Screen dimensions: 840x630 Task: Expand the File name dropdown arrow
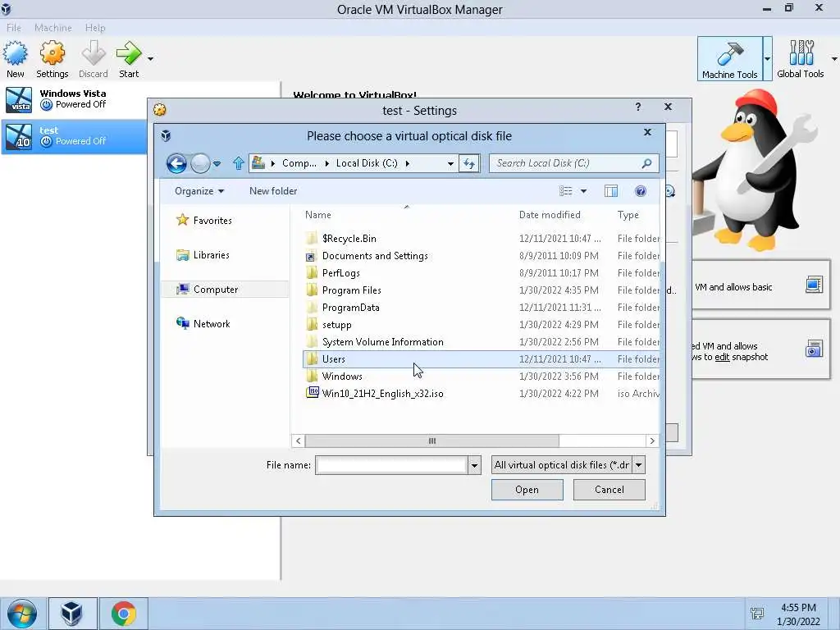[474, 465]
